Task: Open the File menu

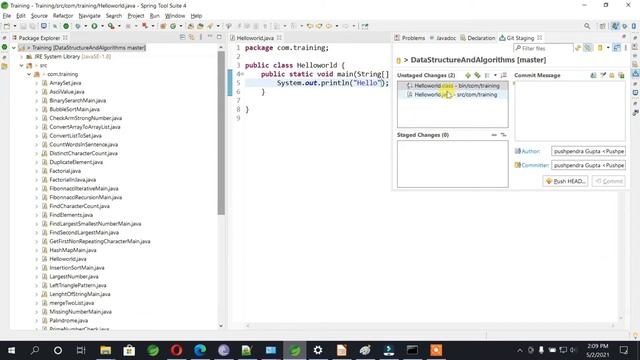Action: pos(7,16)
